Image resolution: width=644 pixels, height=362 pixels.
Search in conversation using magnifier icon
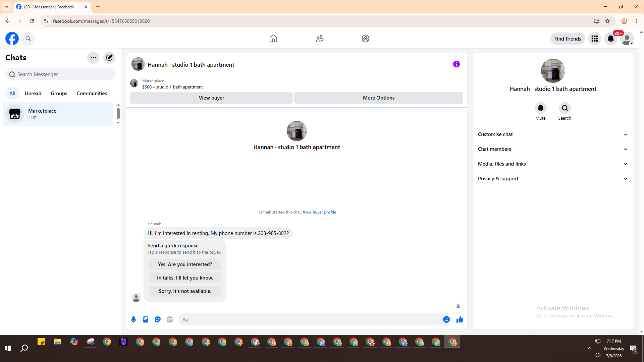tap(565, 108)
